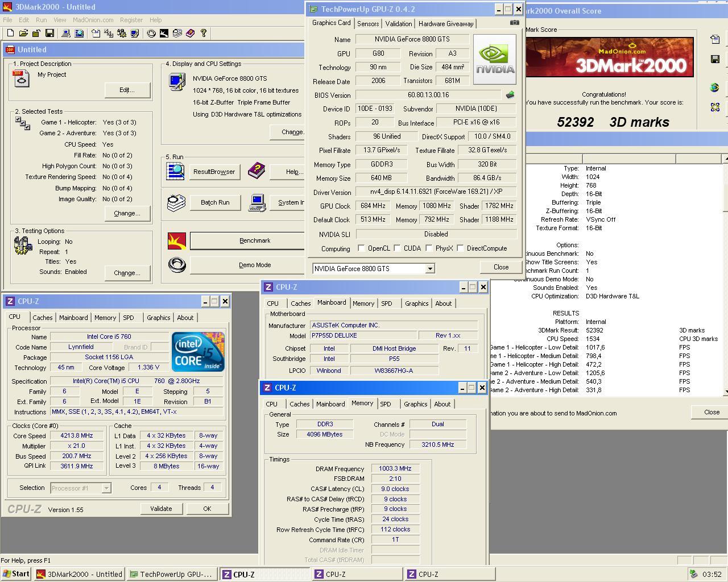Click the Edit... button under Project Description
This screenshot has height=582, width=728.
pyautogui.click(x=127, y=90)
